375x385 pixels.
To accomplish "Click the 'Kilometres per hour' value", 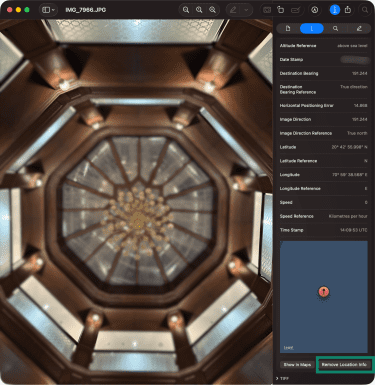I will [348, 216].
